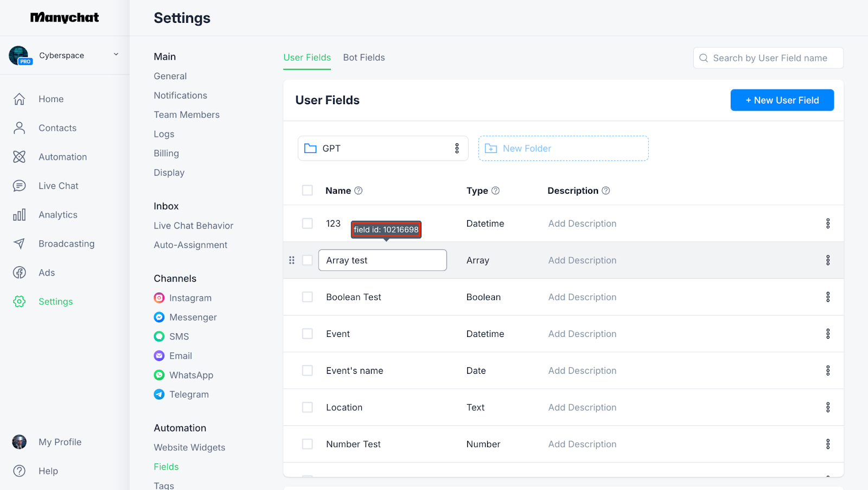Click the Broadcasting paper plane icon
Screen dimensions: 868x490
click(x=20, y=244)
